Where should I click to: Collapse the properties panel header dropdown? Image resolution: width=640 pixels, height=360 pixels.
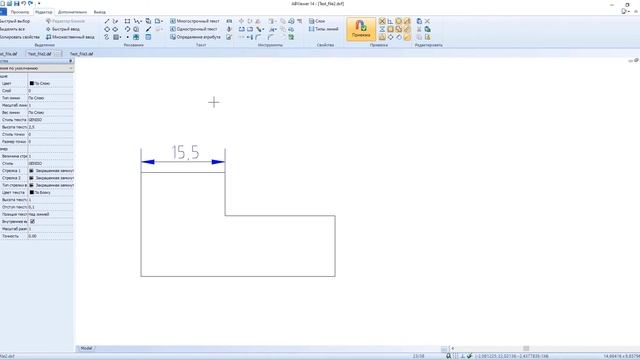pos(71,68)
